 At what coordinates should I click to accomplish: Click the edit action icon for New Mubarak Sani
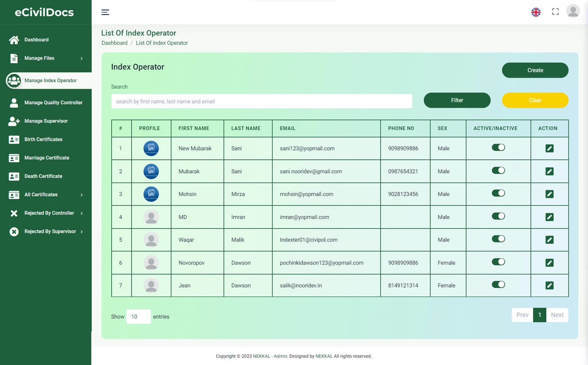pos(549,148)
